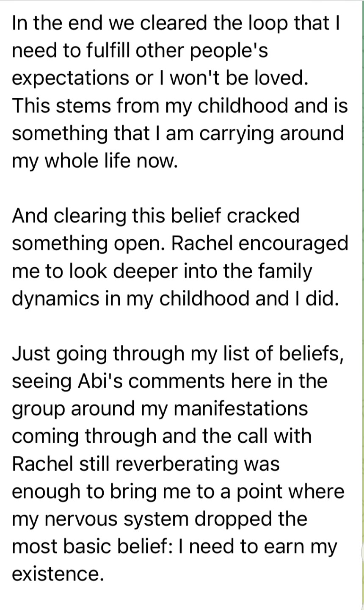364x610 pixels.
Task: Click the phrase 'And clearing this belief cracked'
Action: (155, 216)
